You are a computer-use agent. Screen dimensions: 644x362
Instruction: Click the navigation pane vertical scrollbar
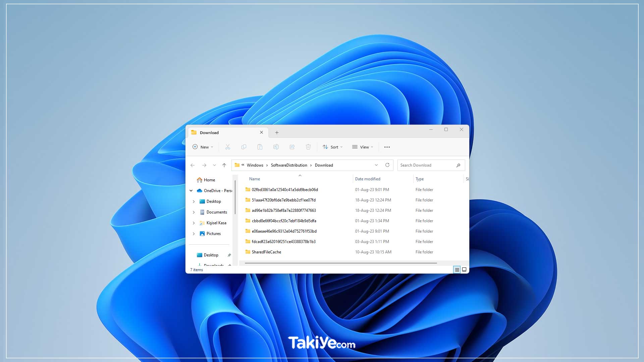(235, 197)
